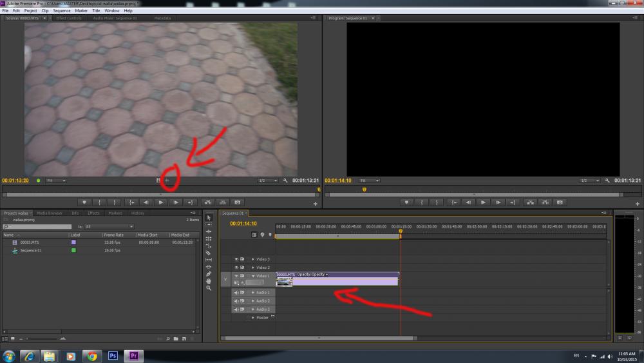Toggle Snap in the timeline

254,235
